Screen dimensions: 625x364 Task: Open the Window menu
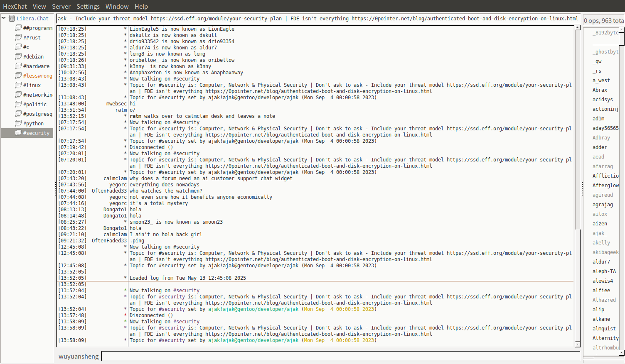click(x=117, y=7)
